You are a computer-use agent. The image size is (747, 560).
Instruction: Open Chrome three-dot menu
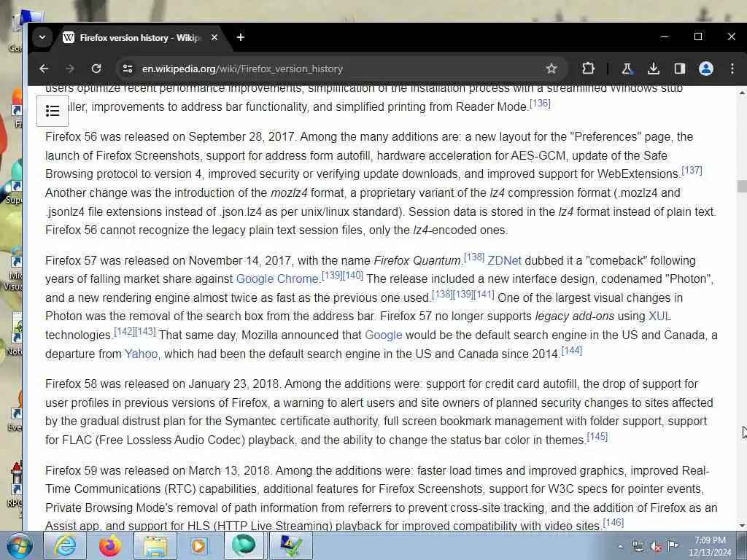(x=732, y=69)
